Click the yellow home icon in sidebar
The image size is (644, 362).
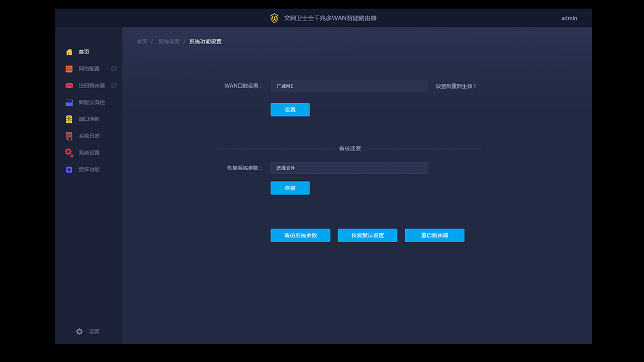tap(69, 52)
